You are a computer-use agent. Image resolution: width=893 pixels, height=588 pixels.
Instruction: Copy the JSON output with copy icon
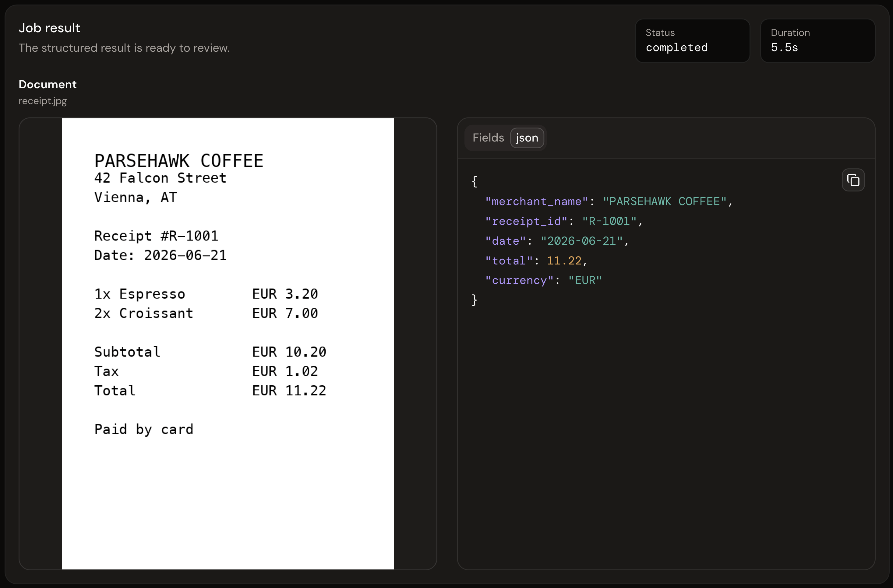(x=853, y=180)
